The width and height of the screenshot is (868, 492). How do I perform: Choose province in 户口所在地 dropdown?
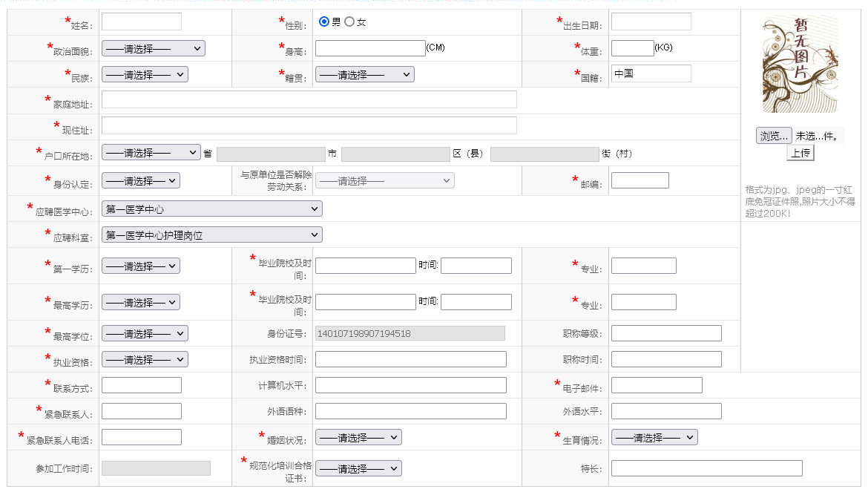[151, 152]
